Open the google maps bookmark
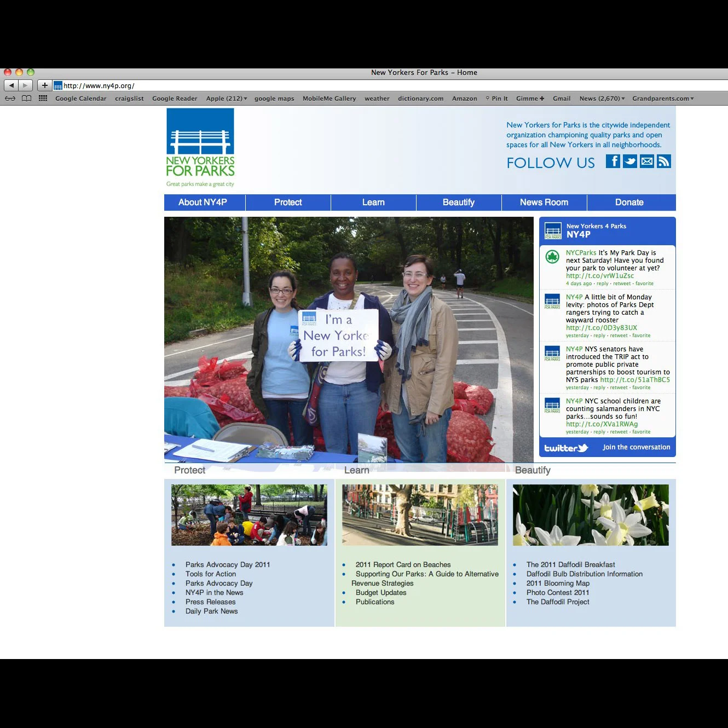Image resolution: width=728 pixels, height=728 pixels. (x=274, y=99)
